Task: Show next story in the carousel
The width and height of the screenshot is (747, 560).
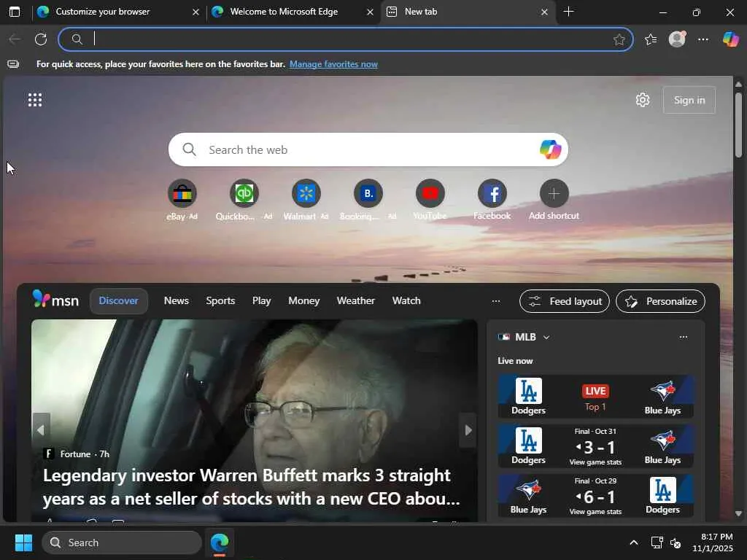Action: pyautogui.click(x=468, y=430)
